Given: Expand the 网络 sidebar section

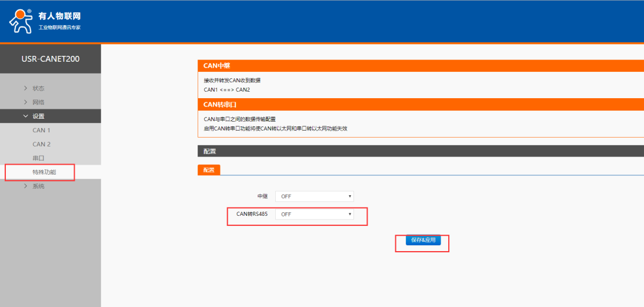Looking at the screenshot, I should pos(38,102).
